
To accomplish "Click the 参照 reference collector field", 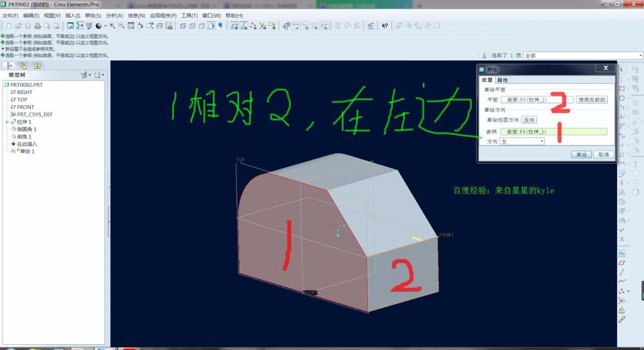I will [554, 131].
